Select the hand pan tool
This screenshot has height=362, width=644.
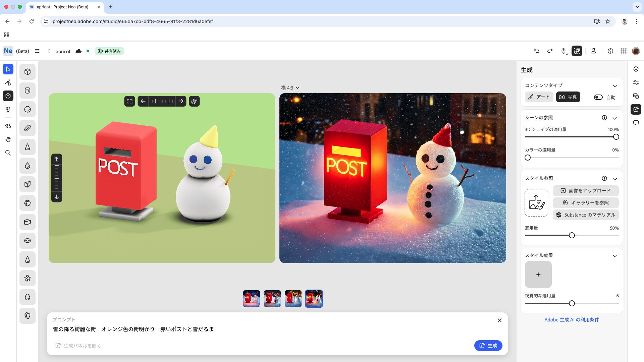pyautogui.click(x=8, y=139)
